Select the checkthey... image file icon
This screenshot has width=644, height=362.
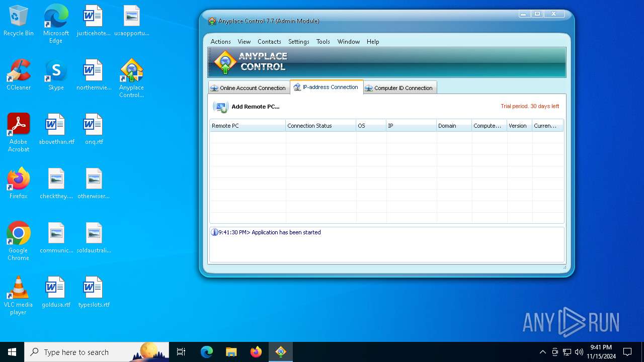click(x=56, y=184)
